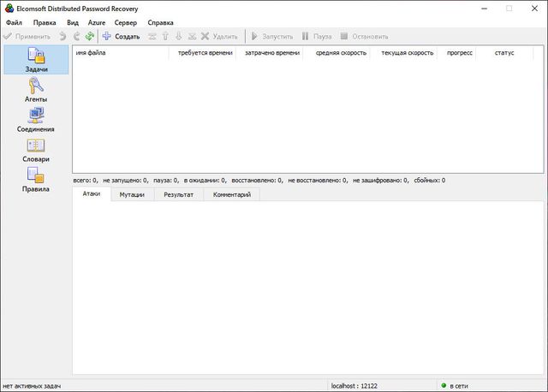
Task: Click the green online status indicator
Action: [x=444, y=385]
